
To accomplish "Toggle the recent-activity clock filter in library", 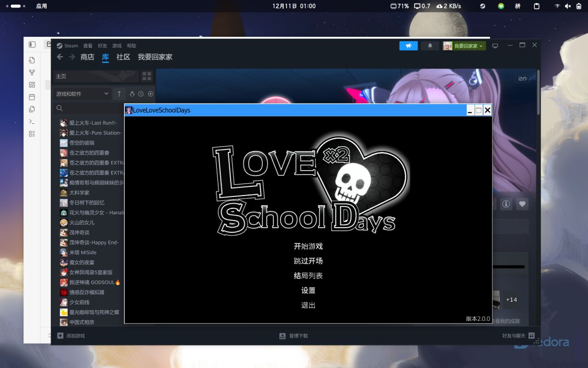I will [141, 94].
